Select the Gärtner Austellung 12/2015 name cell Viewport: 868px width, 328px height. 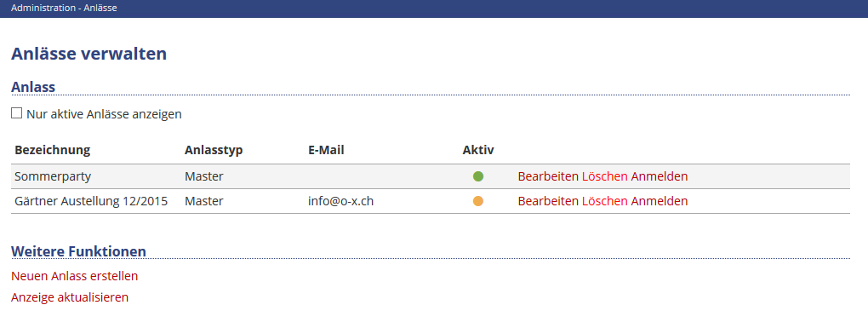pos(91,201)
